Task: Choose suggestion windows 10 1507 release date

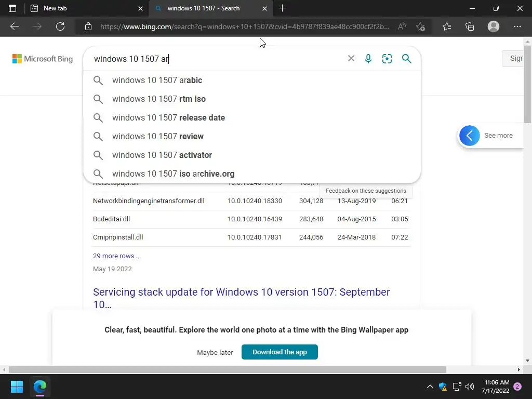Action: pyautogui.click(x=252, y=118)
